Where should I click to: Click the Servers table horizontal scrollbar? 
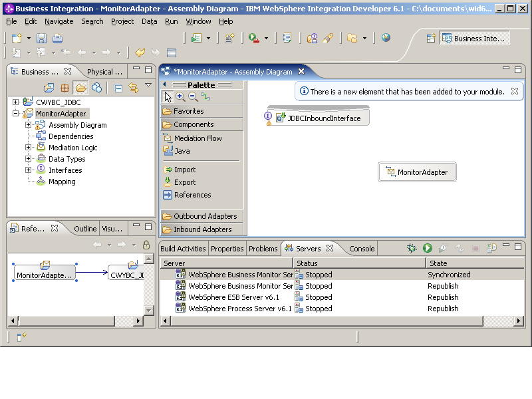pos(327,321)
